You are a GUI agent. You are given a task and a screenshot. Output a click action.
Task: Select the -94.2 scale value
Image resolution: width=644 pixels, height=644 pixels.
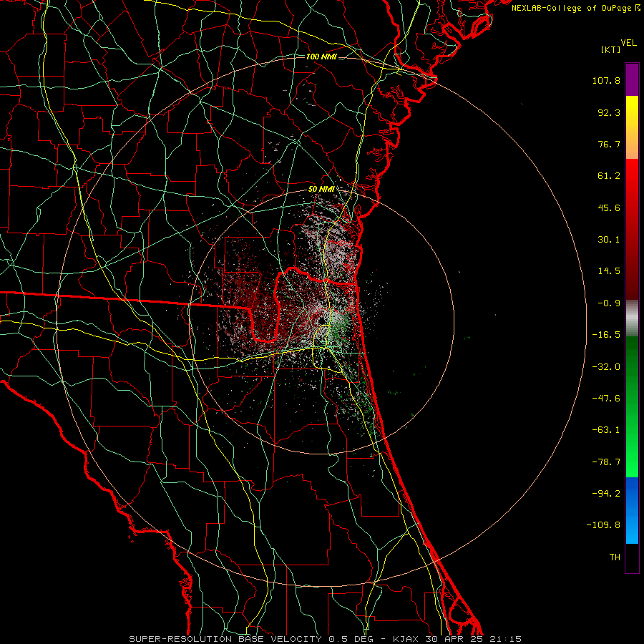(x=606, y=494)
